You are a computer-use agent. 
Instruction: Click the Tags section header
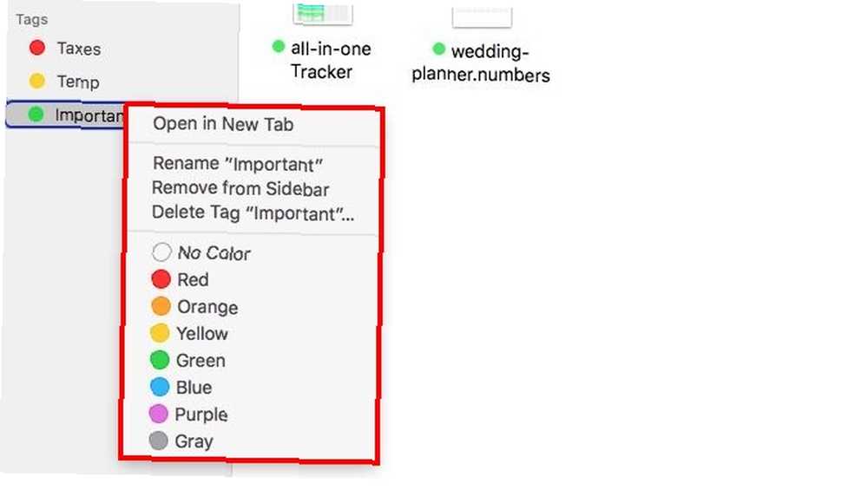tap(31, 20)
